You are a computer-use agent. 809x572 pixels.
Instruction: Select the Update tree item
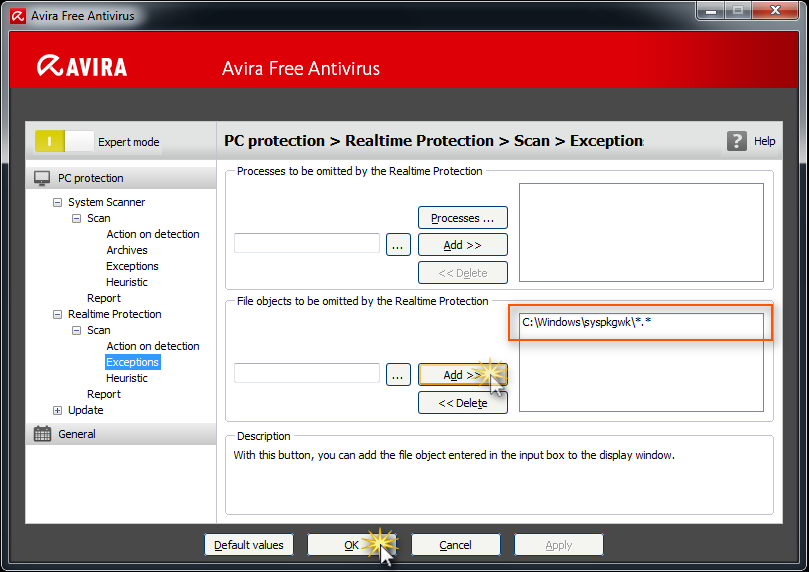86,410
